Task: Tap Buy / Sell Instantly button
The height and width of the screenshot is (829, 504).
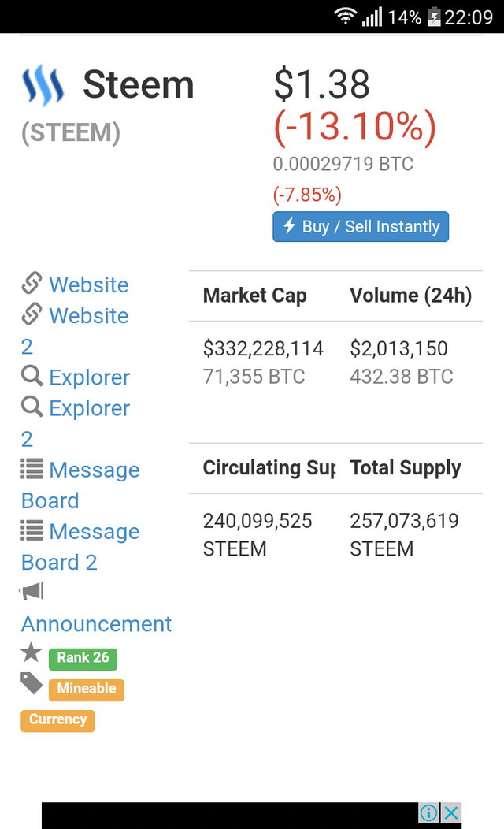Action: [361, 227]
